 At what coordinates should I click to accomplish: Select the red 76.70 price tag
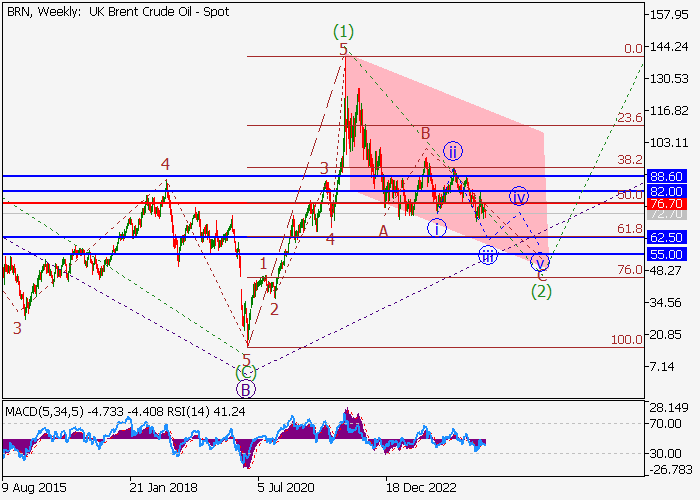tap(666, 204)
